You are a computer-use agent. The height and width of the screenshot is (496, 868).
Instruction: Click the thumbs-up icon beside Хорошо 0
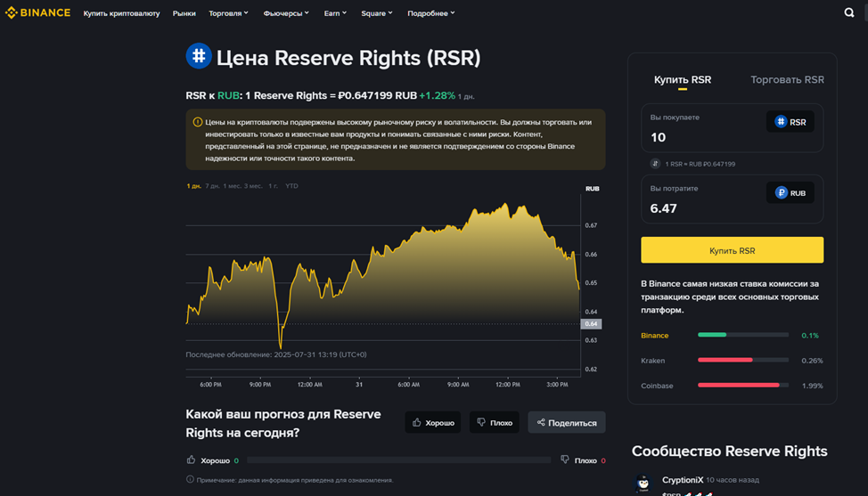pos(191,460)
